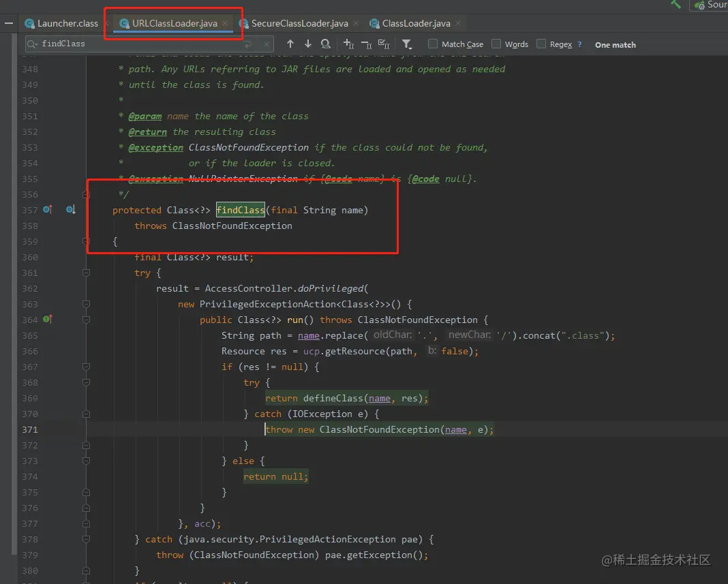This screenshot has width=728, height=584.
Task: Click the fold end marker at line 377
Action: click(x=86, y=523)
